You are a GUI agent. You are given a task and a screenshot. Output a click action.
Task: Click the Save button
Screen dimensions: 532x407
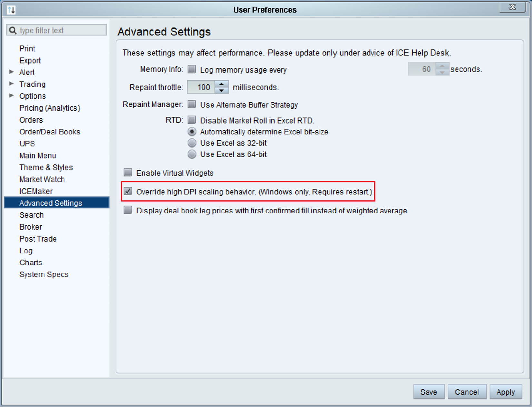(x=429, y=392)
